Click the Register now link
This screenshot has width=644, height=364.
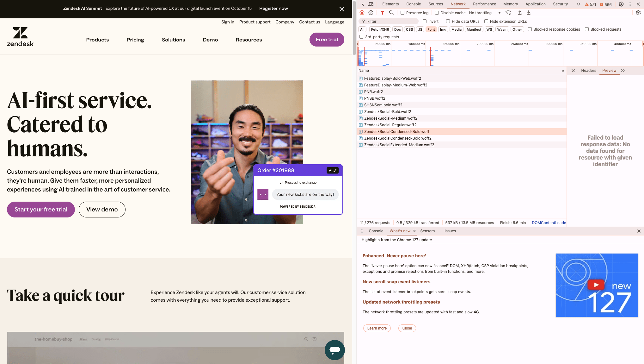[273, 9]
